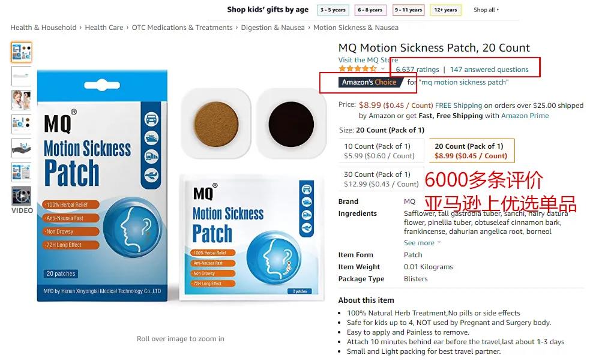Screen dimensions: 593x364
Task: Click the black patch product image
Action: pyautogui.click(x=291, y=124)
